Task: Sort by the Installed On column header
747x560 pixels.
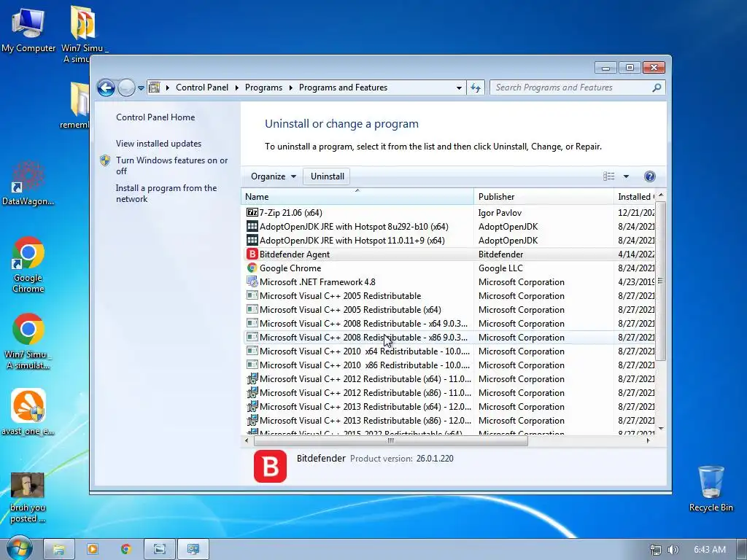Action: pyautogui.click(x=635, y=196)
